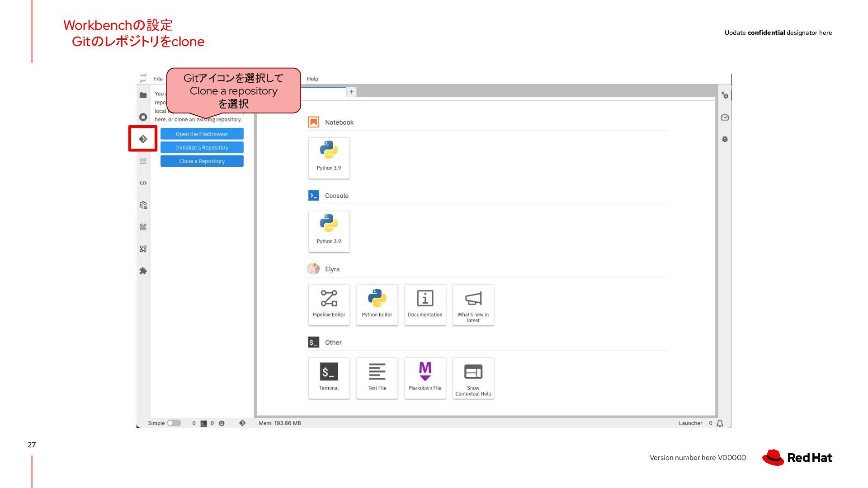
Task: Open Component Catalogs sidebar icon
Action: (x=143, y=249)
